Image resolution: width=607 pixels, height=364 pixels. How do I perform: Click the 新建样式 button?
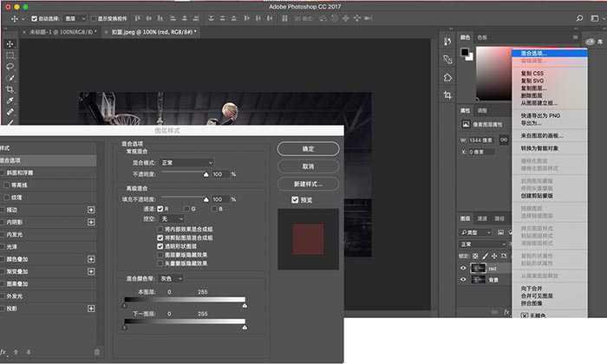pos(308,184)
